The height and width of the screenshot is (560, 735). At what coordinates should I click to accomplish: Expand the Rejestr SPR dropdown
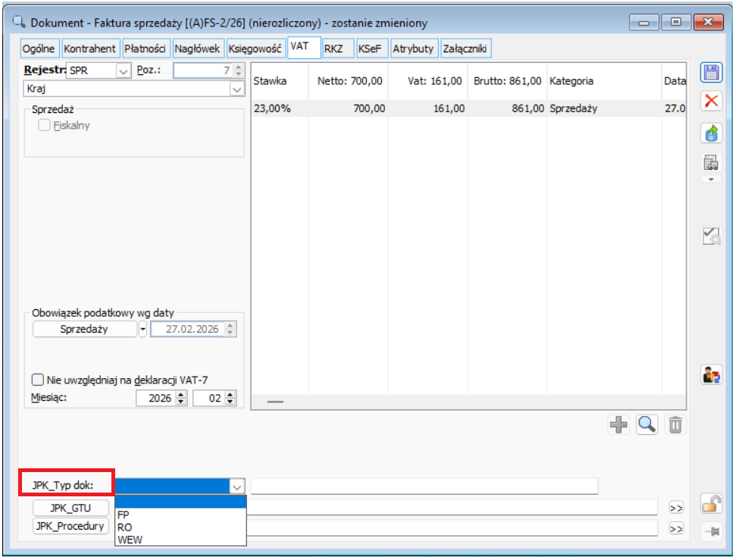[123, 71]
